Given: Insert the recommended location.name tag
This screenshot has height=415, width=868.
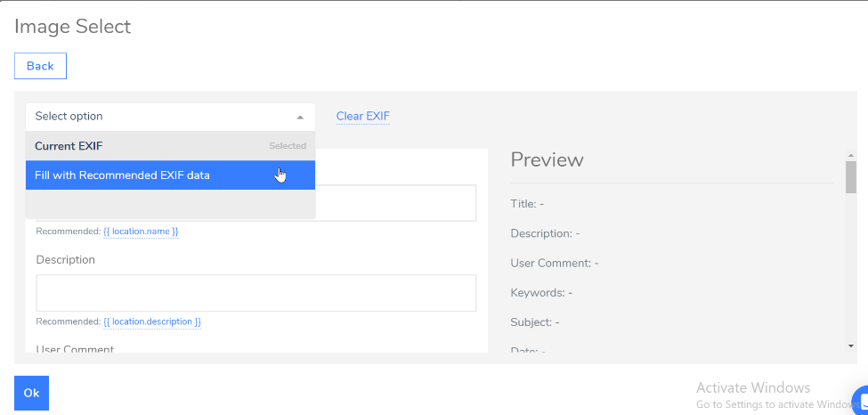Looking at the screenshot, I should [x=141, y=232].
